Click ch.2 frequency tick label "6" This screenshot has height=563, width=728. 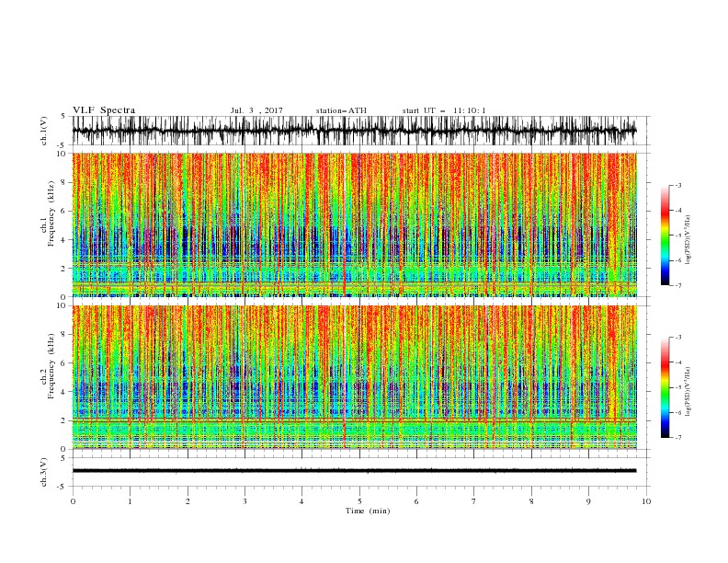64,363
